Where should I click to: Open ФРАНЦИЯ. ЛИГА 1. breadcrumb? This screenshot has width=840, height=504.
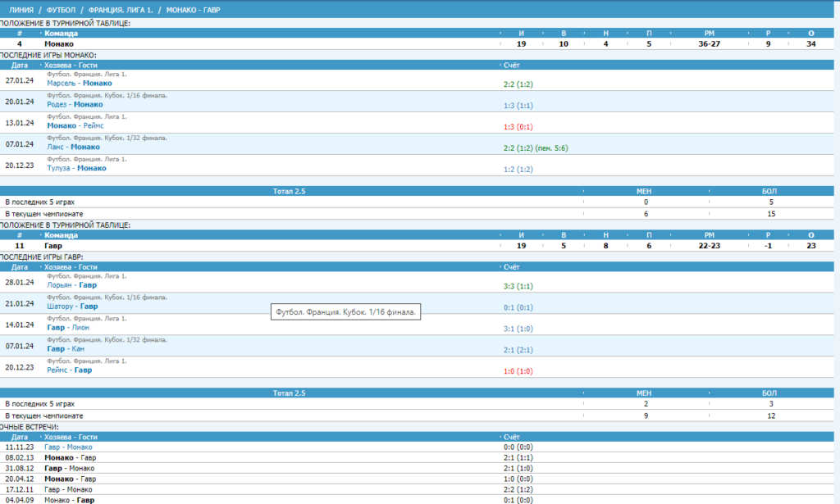pos(121,10)
